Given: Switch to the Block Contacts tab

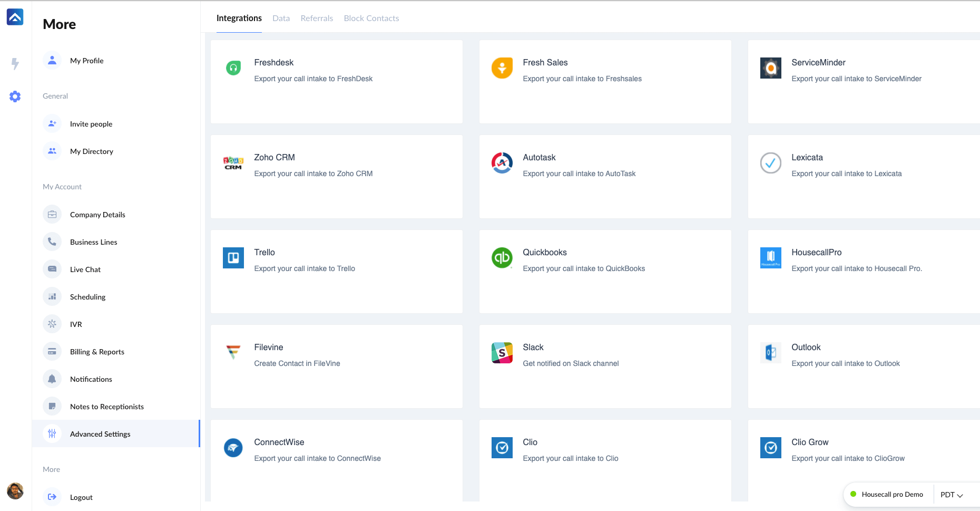Looking at the screenshot, I should [371, 18].
